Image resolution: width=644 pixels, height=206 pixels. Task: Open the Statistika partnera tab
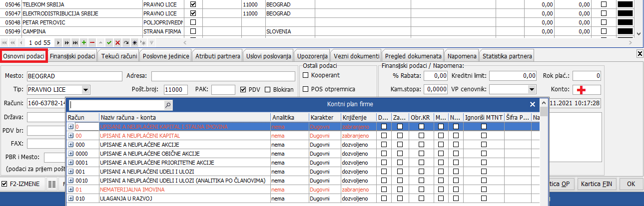click(x=507, y=56)
